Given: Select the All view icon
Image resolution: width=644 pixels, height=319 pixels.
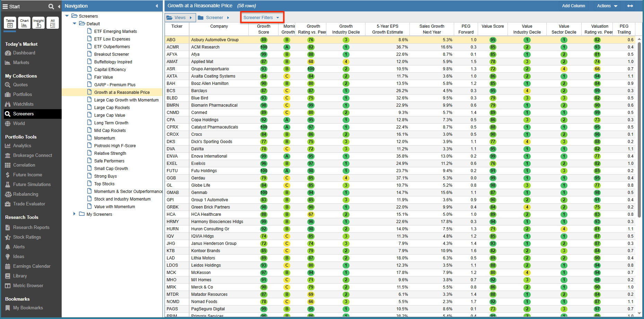Looking at the screenshot, I should click(53, 23).
